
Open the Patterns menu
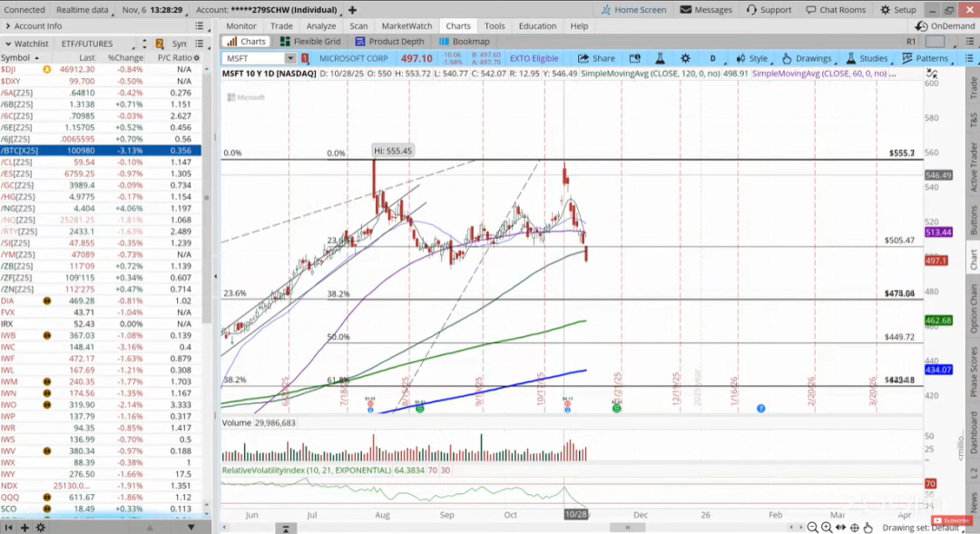click(x=926, y=58)
